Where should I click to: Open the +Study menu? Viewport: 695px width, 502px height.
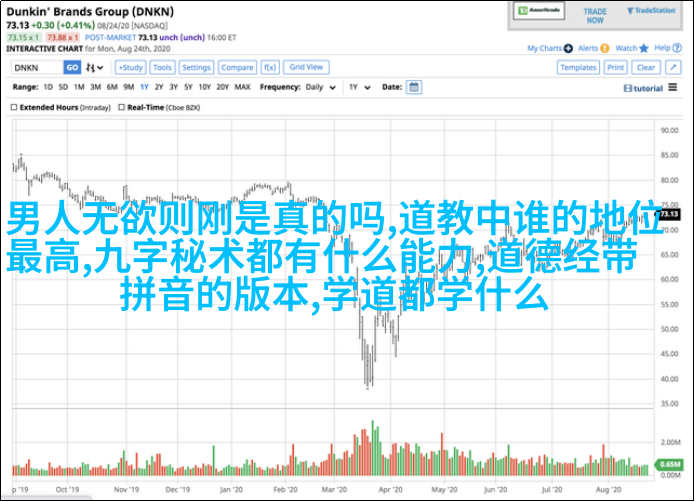(131, 67)
